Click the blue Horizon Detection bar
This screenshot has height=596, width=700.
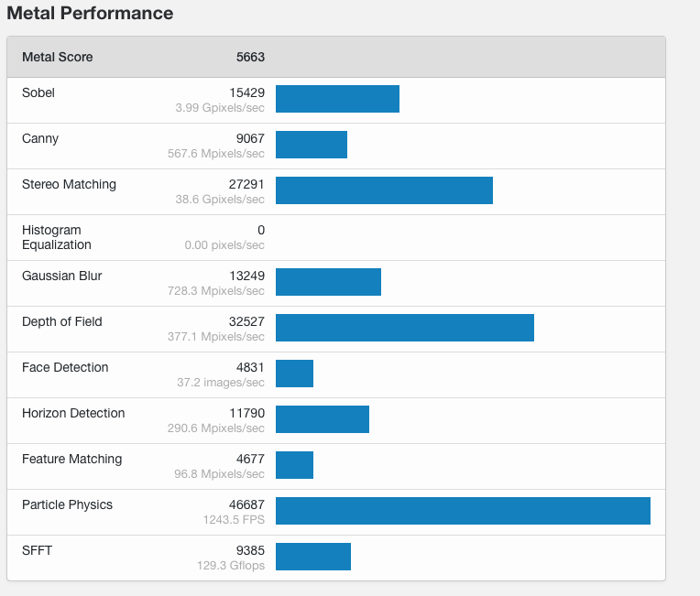(322, 419)
